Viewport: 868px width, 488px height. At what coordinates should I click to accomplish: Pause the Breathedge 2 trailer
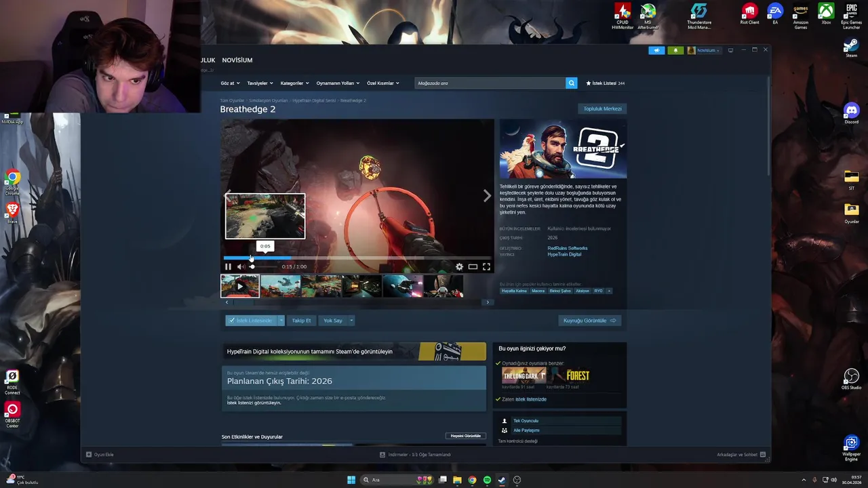228,266
